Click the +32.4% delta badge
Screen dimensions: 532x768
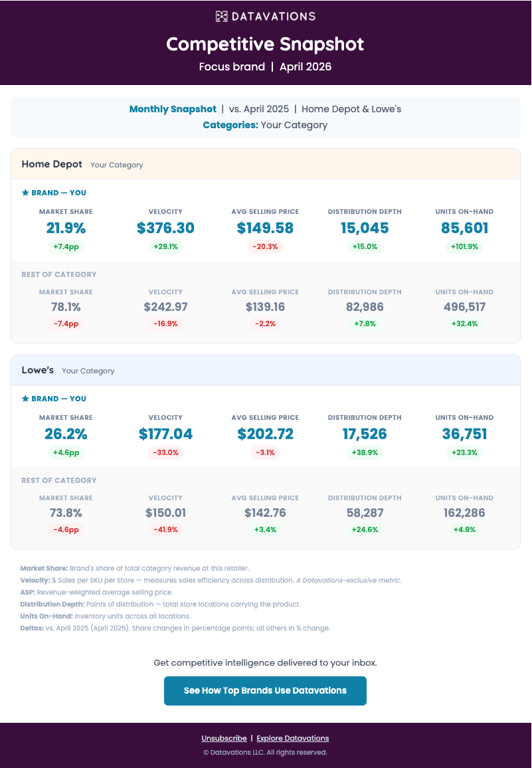(x=464, y=324)
